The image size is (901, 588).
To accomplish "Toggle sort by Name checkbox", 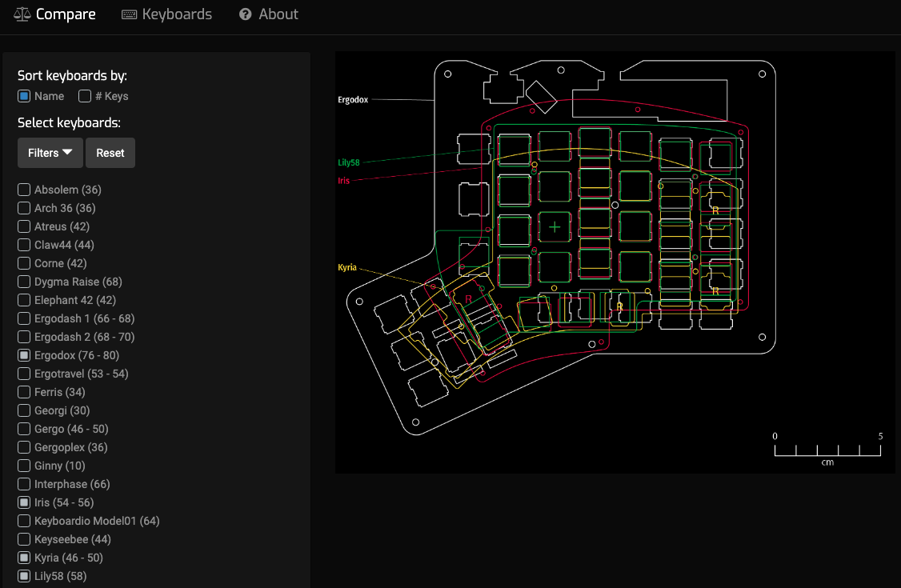I will tap(24, 96).
